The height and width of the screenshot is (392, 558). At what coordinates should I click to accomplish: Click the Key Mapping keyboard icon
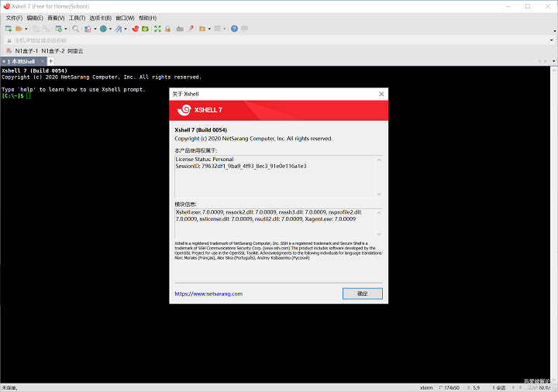click(180, 29)
